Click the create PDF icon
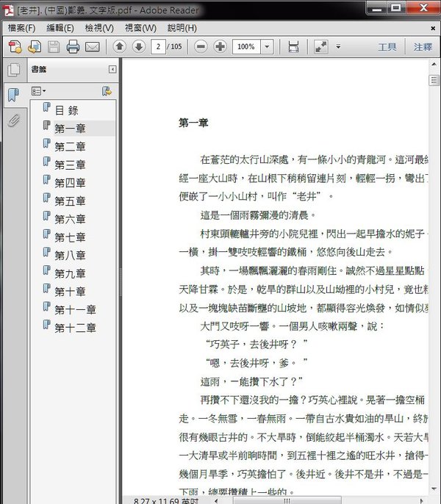Viewport: 441px width, 504px height. click(15, 47)
